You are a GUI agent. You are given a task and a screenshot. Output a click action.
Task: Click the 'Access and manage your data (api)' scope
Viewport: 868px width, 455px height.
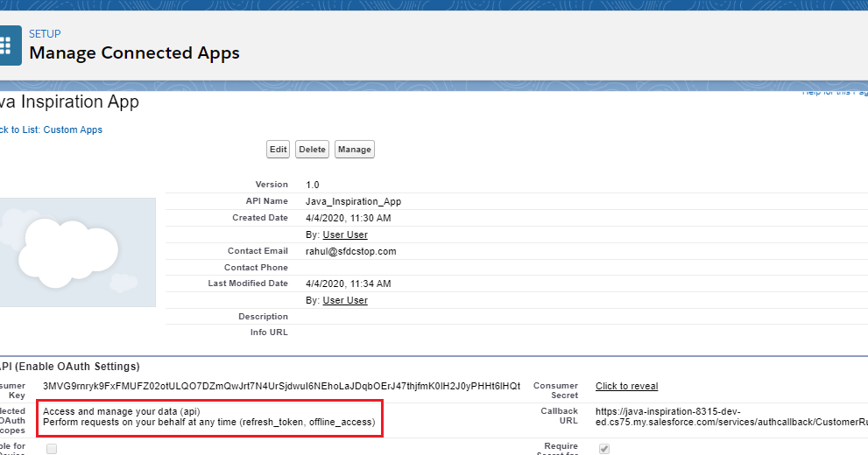pos(121,411)
